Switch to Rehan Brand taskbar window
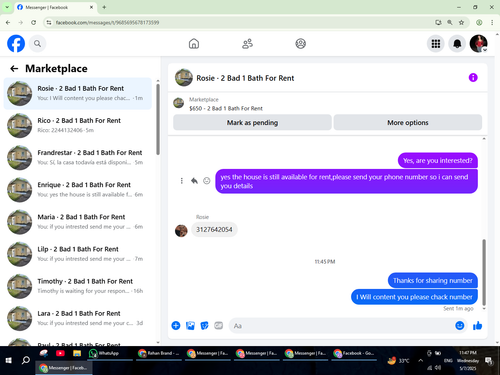Screen dimensions: 500x375 point(159,353)
